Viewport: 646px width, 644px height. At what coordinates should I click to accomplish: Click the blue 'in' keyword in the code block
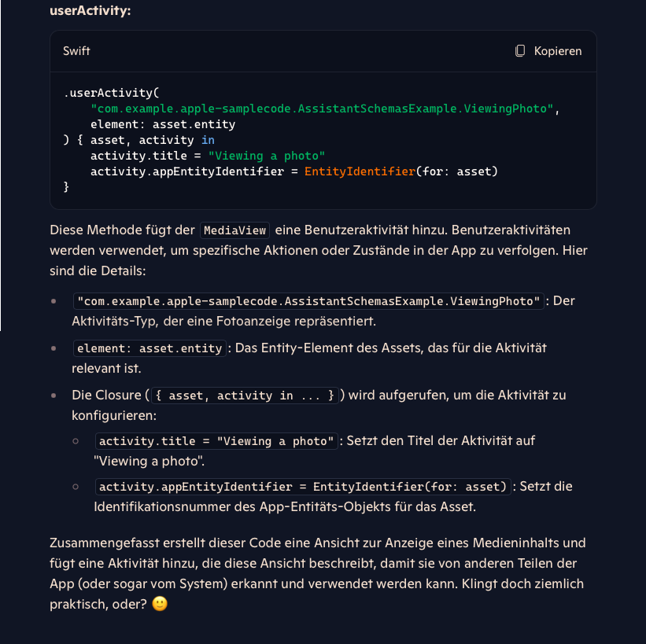pos(208,140)
